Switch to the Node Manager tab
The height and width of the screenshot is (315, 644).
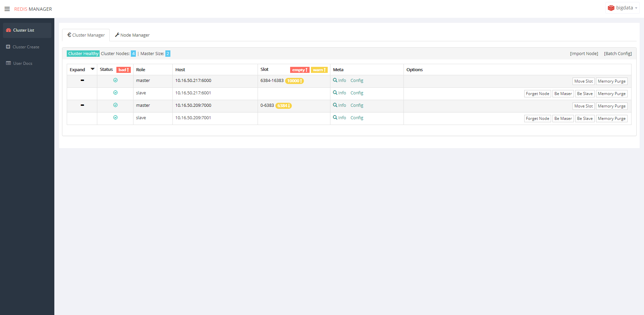point(132,35)
